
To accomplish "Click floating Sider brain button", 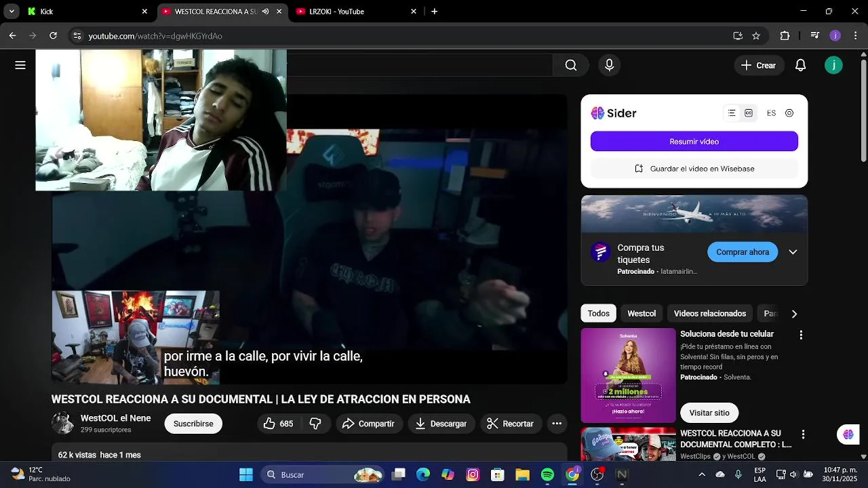I will click(x=848, y=434).
